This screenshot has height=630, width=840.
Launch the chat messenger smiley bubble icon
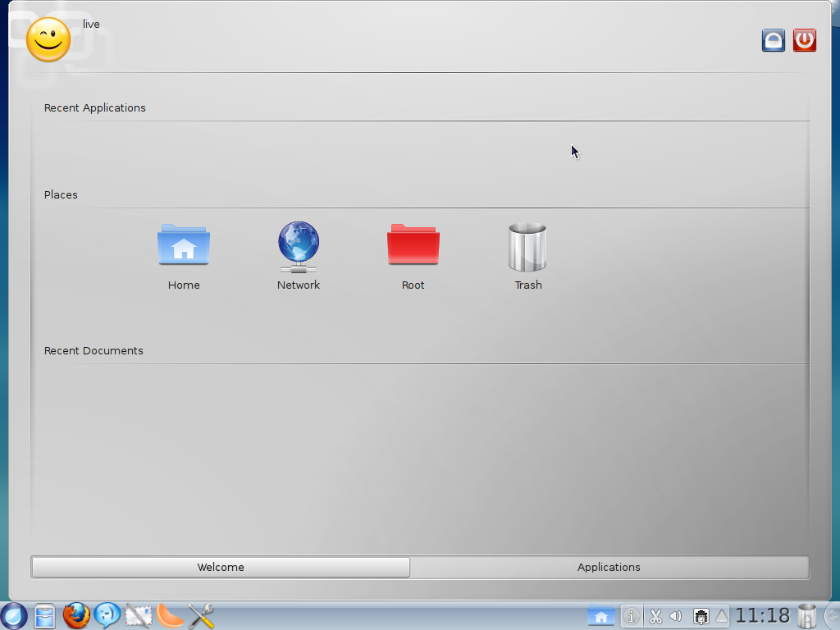107,615
